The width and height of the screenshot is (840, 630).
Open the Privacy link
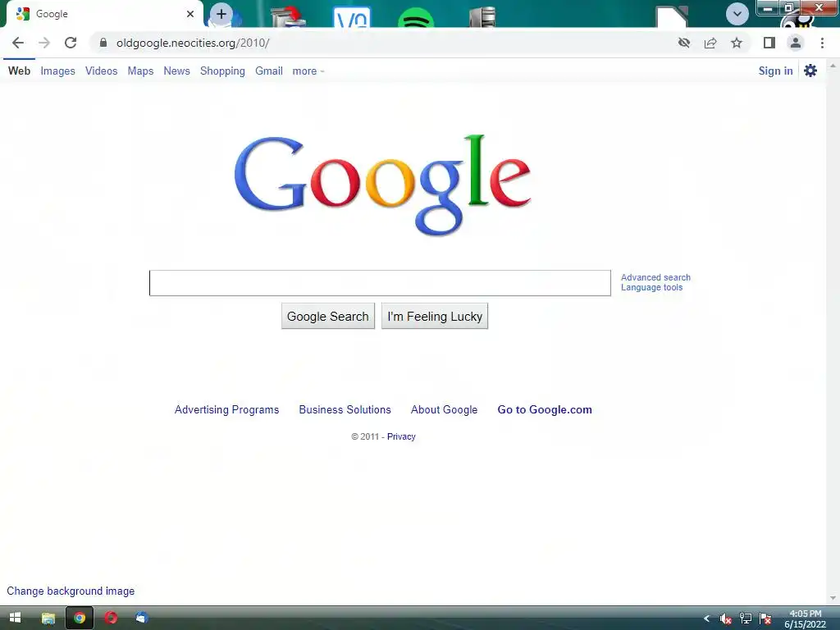pos(401,436)
